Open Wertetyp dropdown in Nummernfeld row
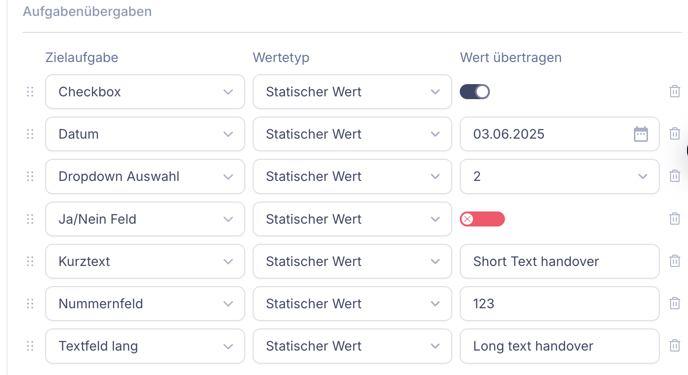 coord(352,304)
